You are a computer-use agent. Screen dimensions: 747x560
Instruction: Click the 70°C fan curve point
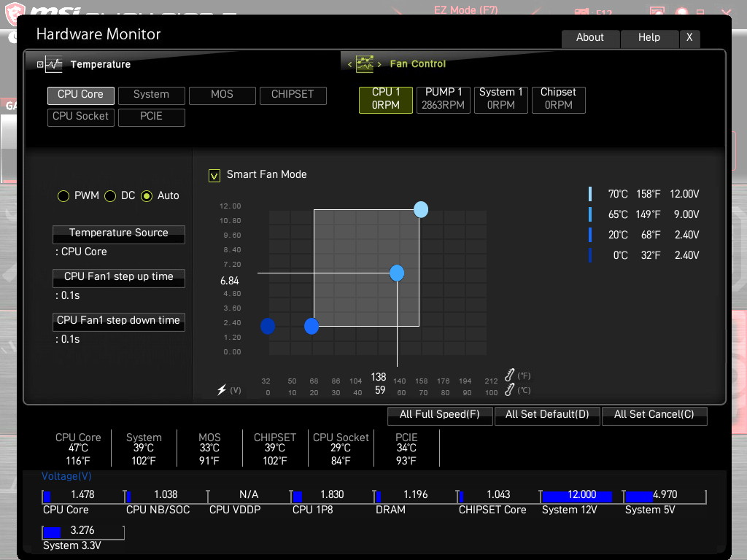(421, 209)
